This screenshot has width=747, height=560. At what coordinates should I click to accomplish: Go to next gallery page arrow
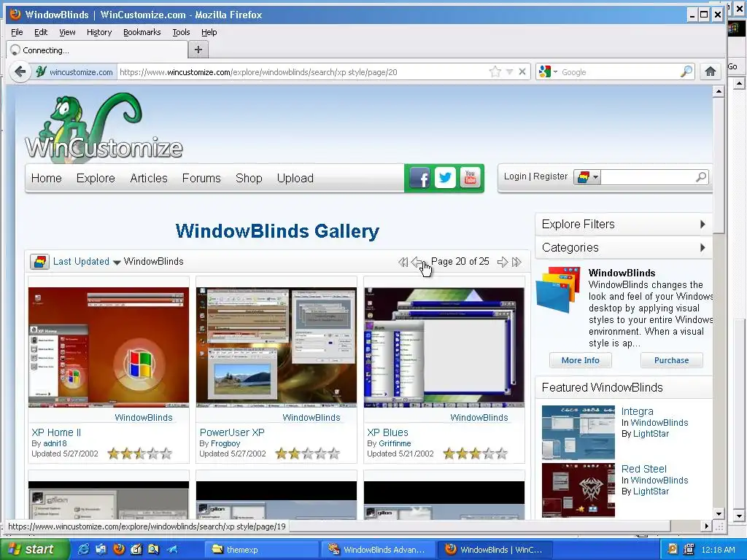point(502,262)
